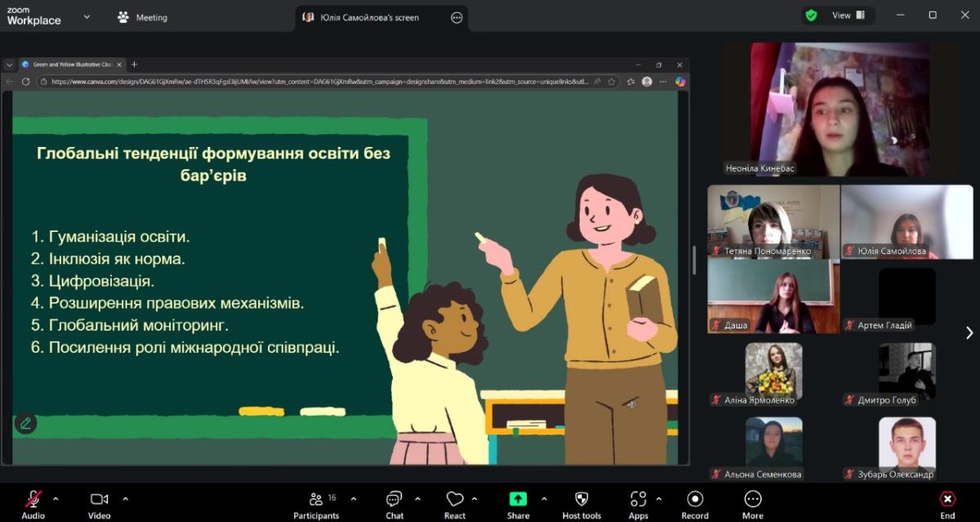This screenshot has height=522, width=980.
Task: Expand video options arrow next to Video
Action: coord(125,498)
